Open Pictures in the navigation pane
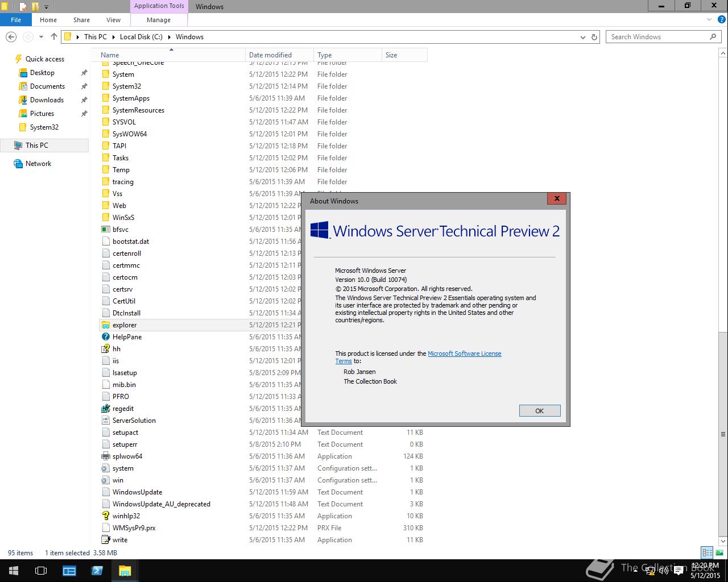 pyautogui.click(x=42, y=114)
